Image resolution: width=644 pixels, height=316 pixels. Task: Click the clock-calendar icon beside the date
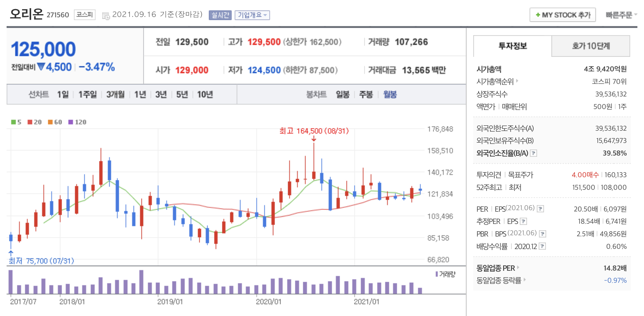point(106,15)
